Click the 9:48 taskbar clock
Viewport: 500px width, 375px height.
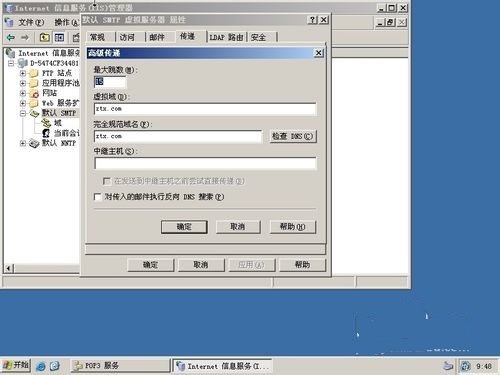coord(484,366)
